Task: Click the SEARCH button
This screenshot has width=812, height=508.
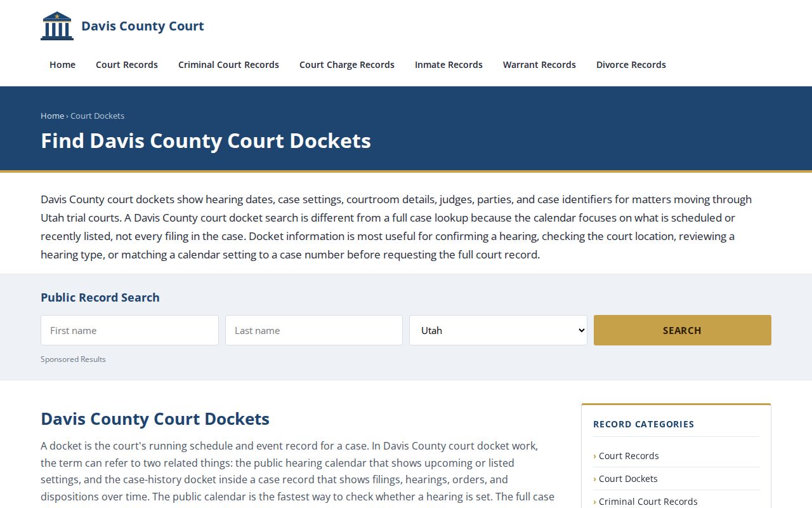Action: (683, 330)
